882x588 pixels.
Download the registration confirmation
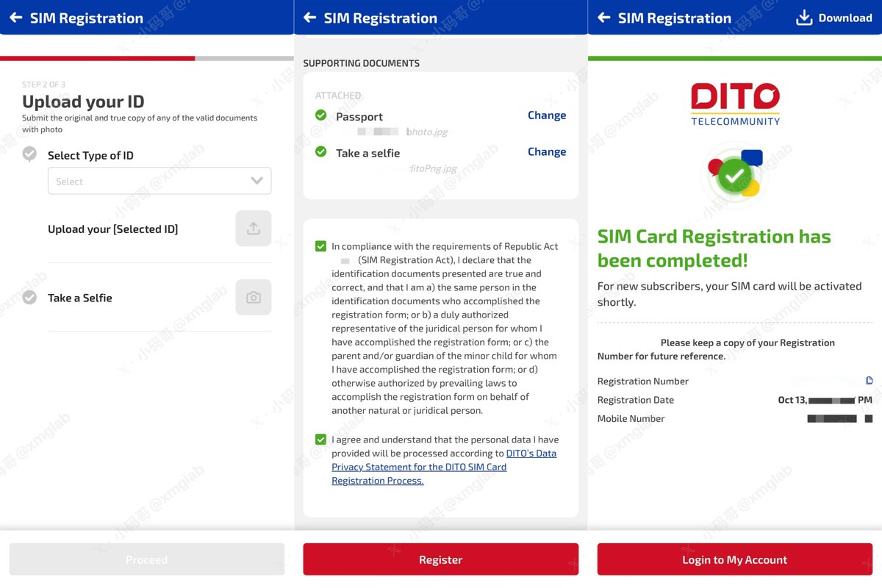coord(833,18)
